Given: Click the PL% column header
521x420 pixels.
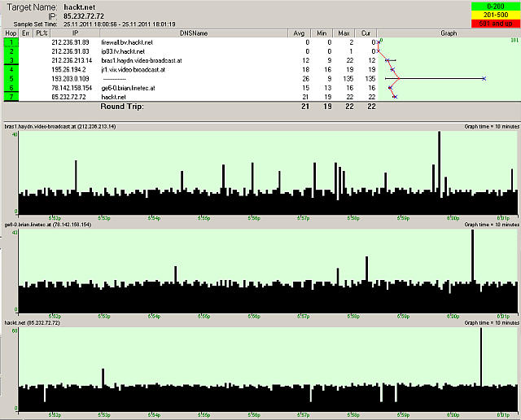Looking at the screenshot, I should pos(41,33).
